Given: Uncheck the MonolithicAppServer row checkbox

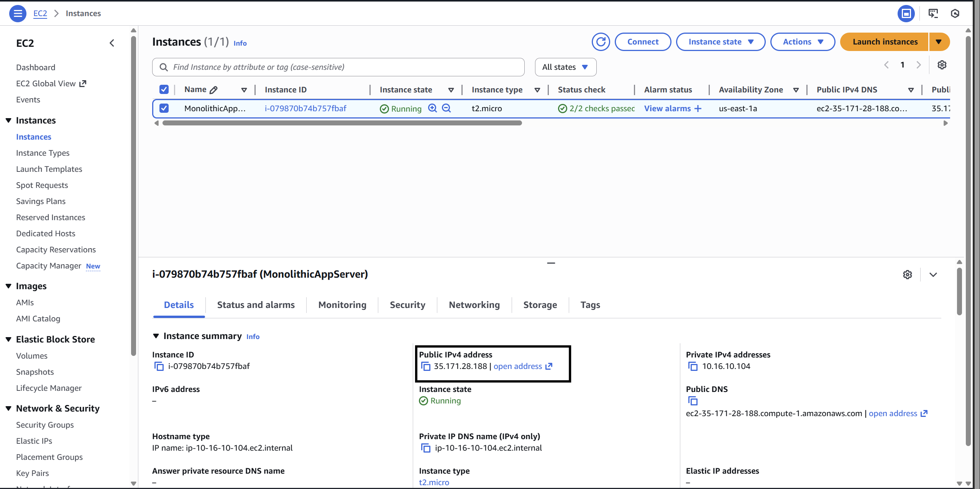Looking at the screenshot, I should point(164,108).
